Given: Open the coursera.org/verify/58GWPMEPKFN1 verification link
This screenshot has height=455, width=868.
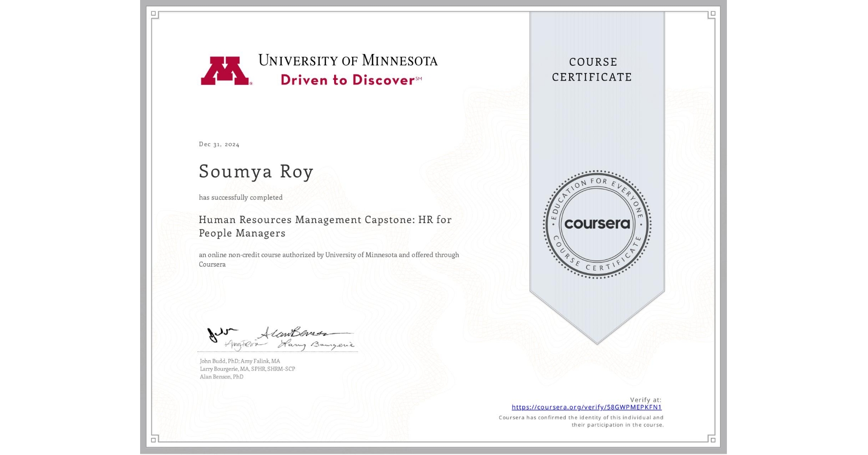Looking at the screenshot, I should coord(587,407).
